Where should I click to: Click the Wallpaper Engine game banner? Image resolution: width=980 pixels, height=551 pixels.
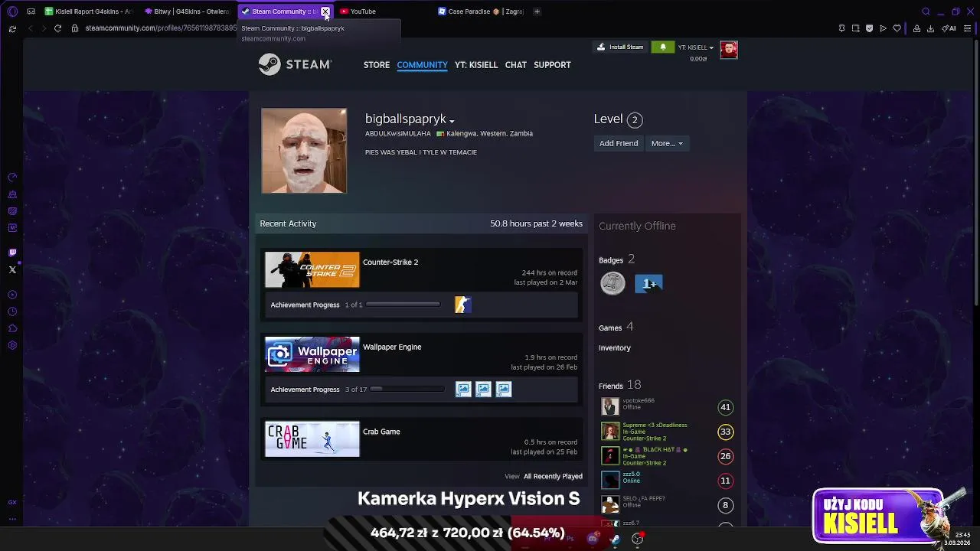(x=312, y=354)
